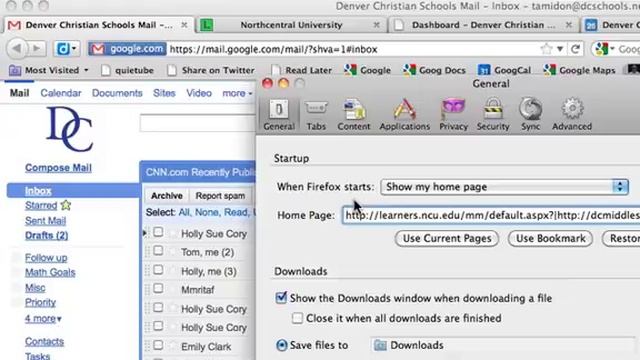Click the Archive button

pos(167,196)
